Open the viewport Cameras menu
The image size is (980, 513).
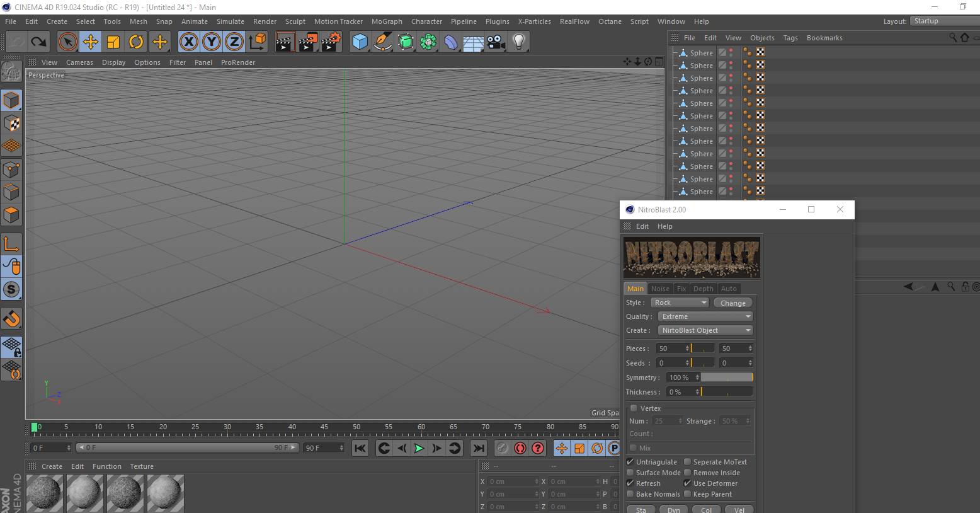click(79, 62)
